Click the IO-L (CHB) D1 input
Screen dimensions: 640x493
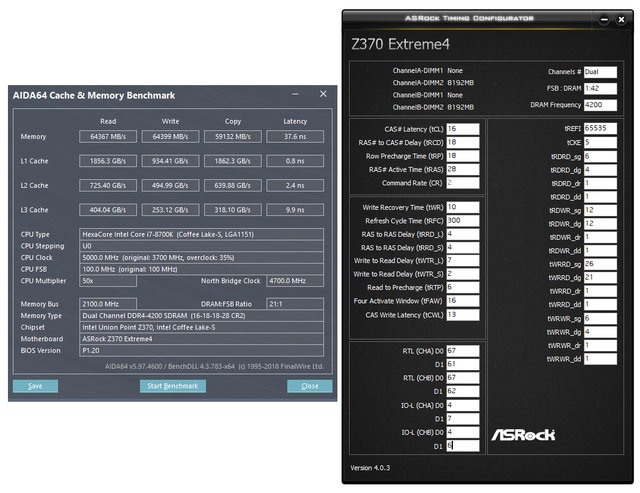[462, 446]
